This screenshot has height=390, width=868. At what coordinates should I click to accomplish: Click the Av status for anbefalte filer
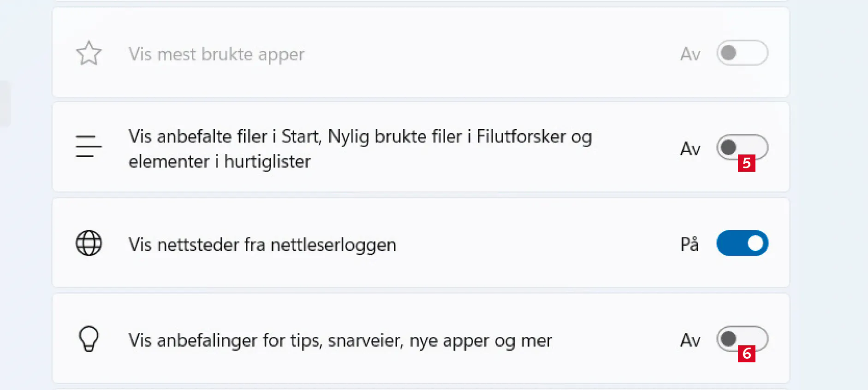point(690,149)
